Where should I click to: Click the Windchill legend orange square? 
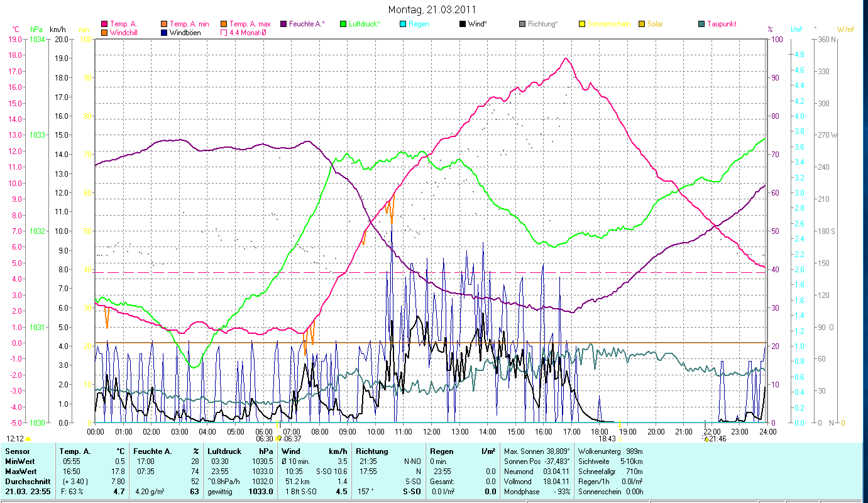click(x=104, y=33)
